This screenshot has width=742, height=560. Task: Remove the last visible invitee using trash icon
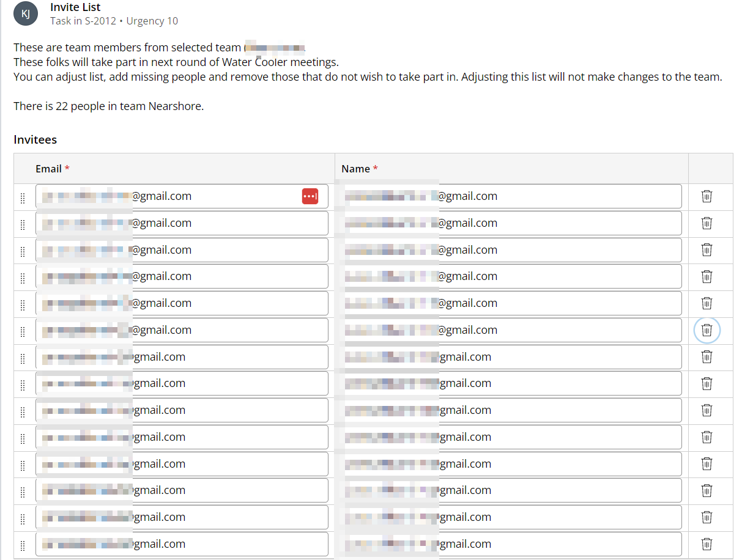point(707,544)
